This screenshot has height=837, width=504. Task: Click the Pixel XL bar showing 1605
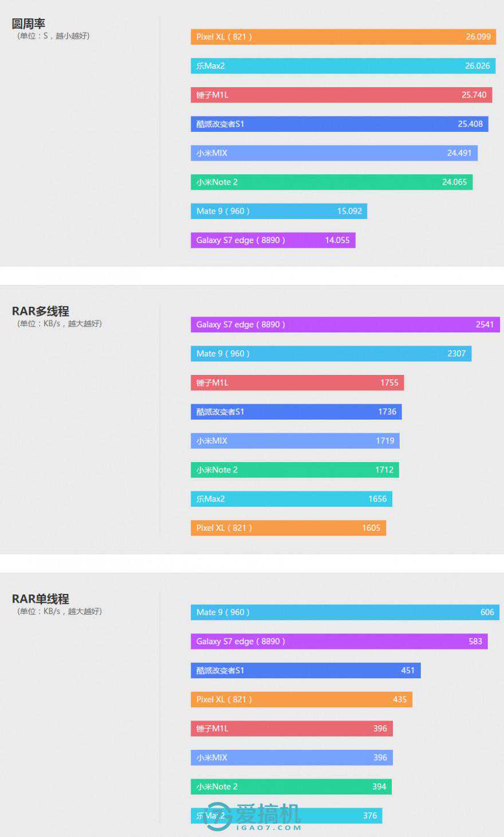[288, 528]
